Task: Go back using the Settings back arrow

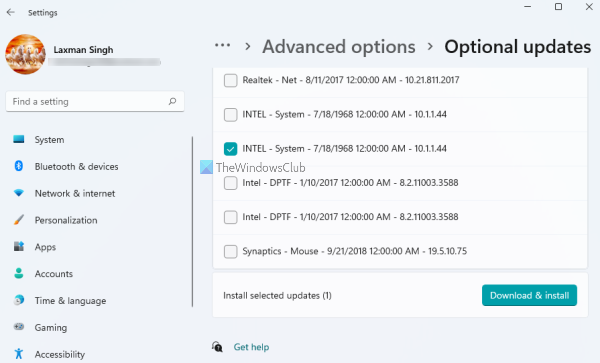Action: (11, 12)
